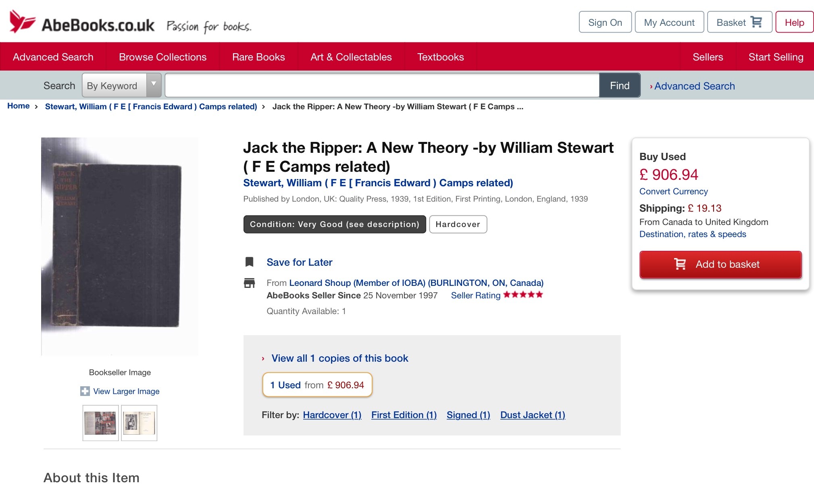Image resolution: width=814 pixels, height=504 pixels.
Task: Click the cart icon on Add to basket
Action: pos(680,264)
